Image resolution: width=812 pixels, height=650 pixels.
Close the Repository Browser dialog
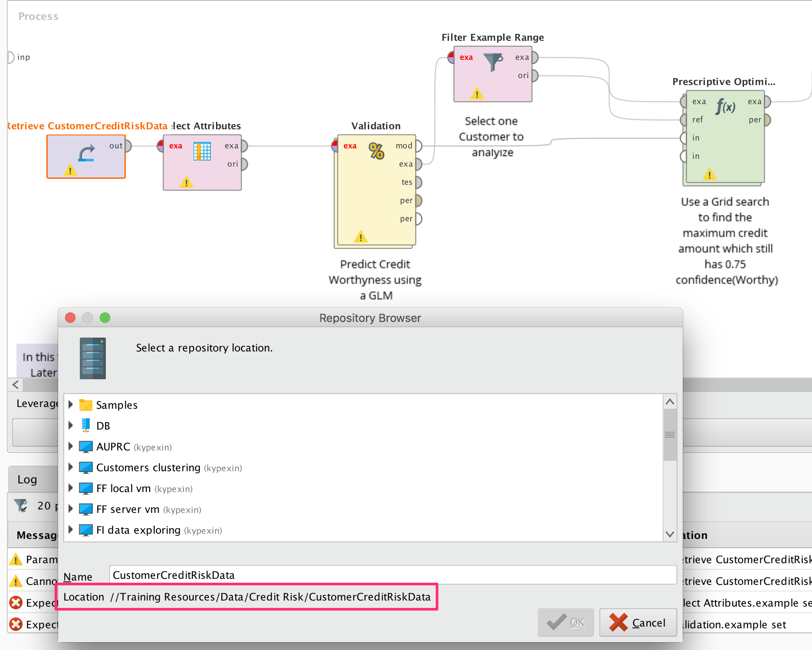(70, 318)
